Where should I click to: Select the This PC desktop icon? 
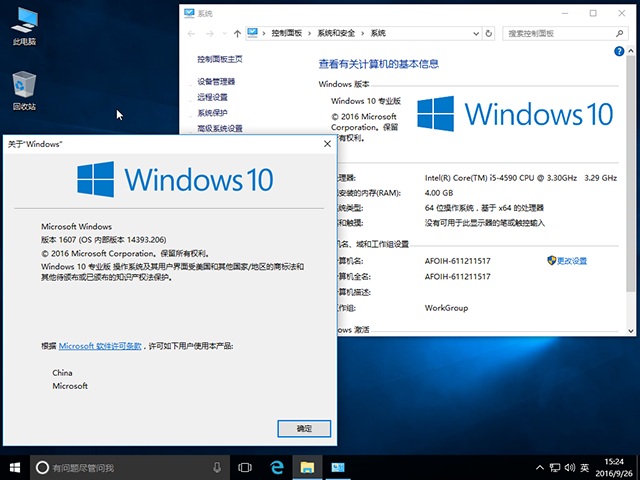click(x=24, y=27)
